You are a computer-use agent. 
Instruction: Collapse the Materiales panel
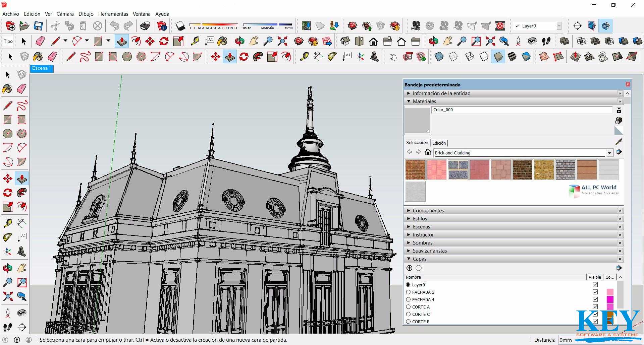click(x=409, y=101)
